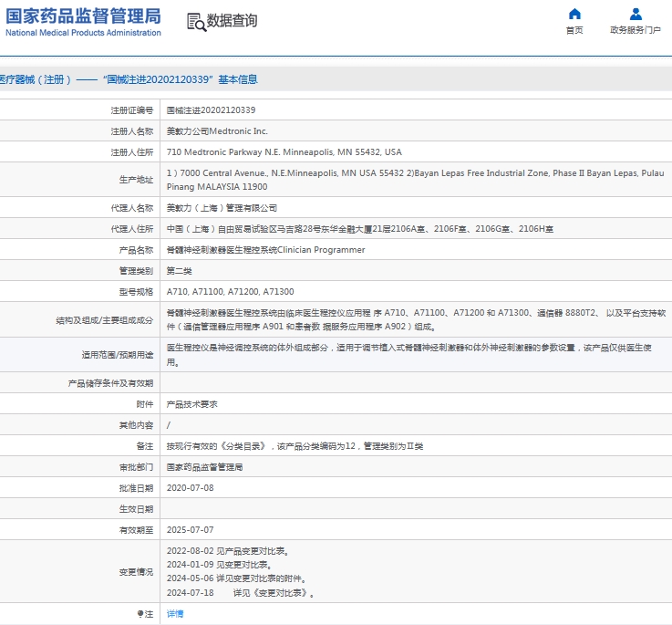672x625 pixels.
Task: Open the 详情 link in the 注 row
Action: pyautogui.click(x=175, y=614)
